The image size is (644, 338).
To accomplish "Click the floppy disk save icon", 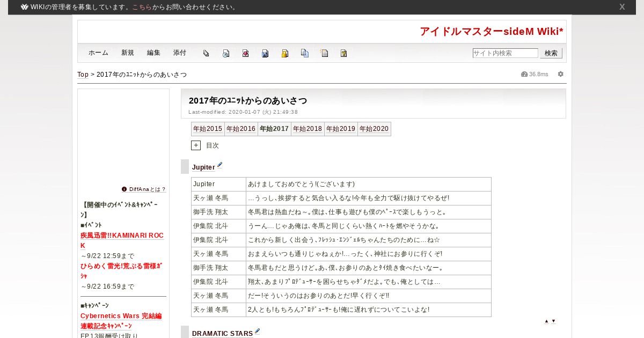I will click(x=265, y=53).
